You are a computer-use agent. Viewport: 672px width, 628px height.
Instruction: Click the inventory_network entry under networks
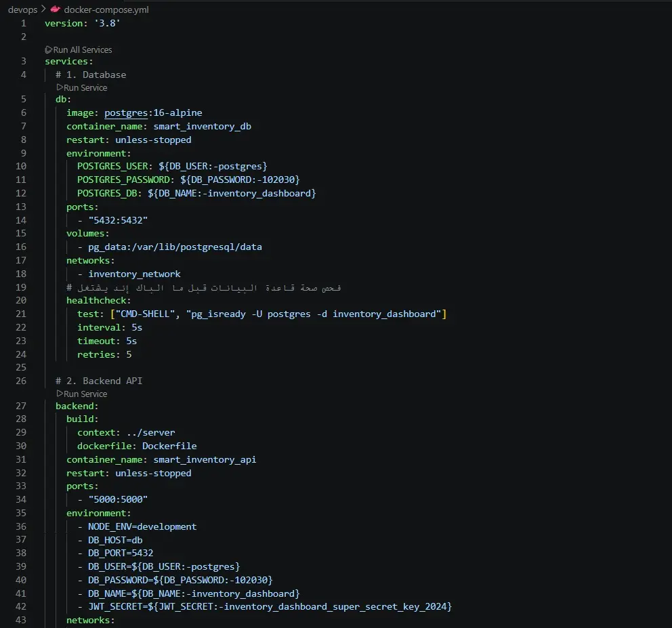click(134, 274)
